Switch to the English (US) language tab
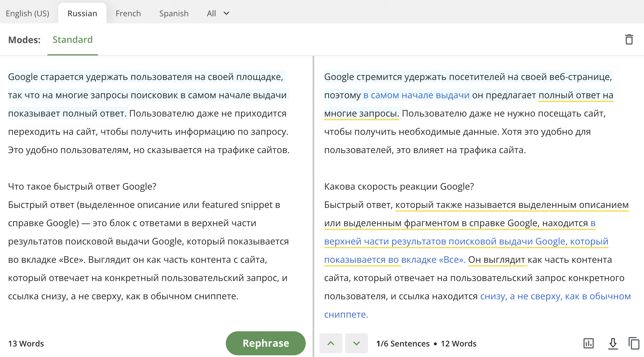 27,13
